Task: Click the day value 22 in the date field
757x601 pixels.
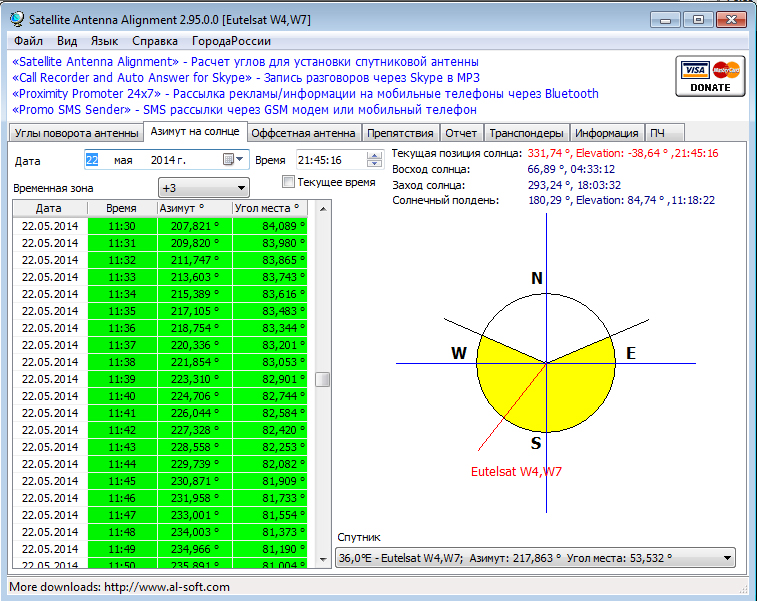Action: click(92, 160)
